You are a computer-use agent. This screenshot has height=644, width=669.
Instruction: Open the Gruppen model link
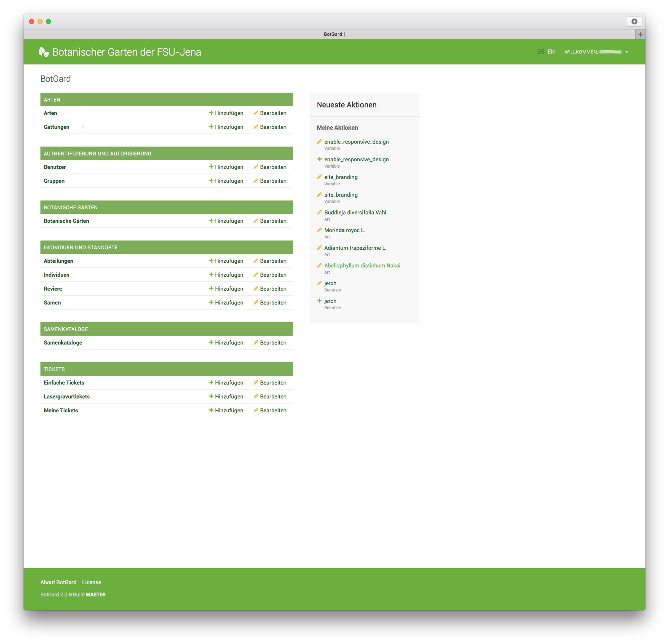point(54,181)
